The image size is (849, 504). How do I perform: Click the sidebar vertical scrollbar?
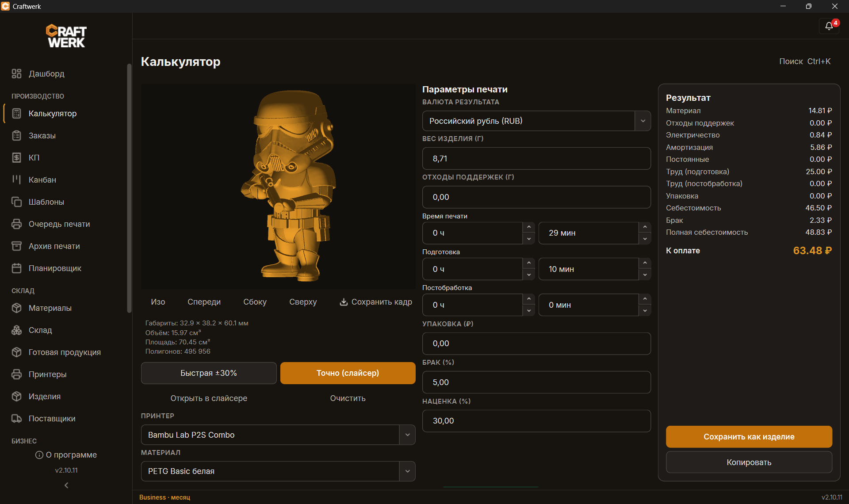[129, 188]
